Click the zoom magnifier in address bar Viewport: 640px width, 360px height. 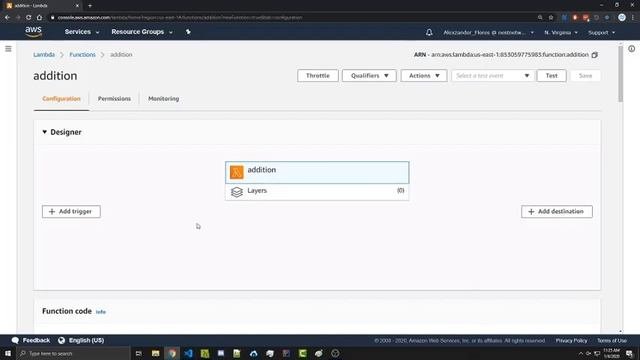[540, 18]
